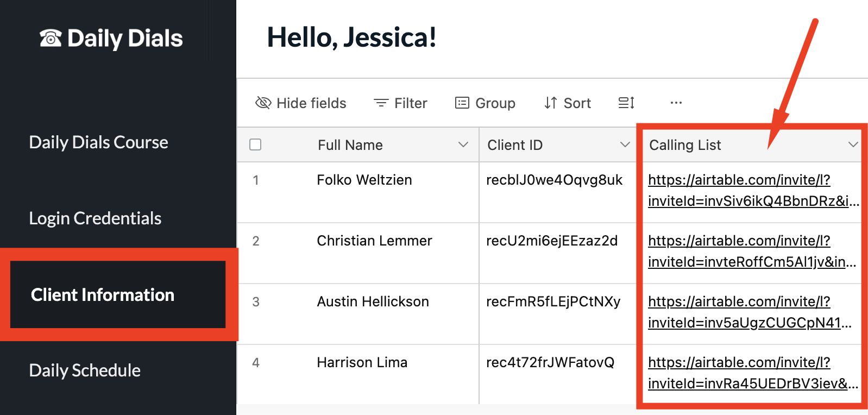Expand the Calling List column dropdown
This screenshot has width=868, height=415.
tap(853, 144)
